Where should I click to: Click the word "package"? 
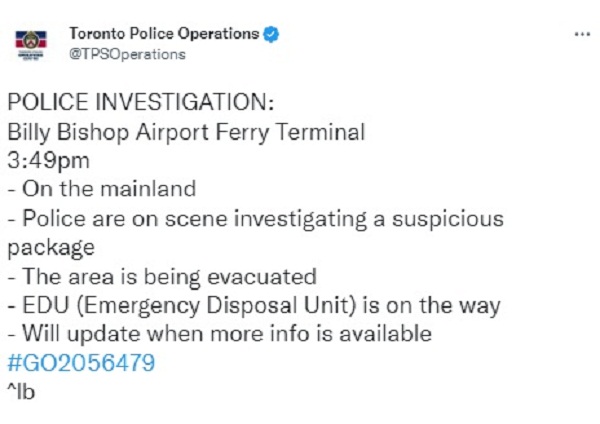(50, 247)
